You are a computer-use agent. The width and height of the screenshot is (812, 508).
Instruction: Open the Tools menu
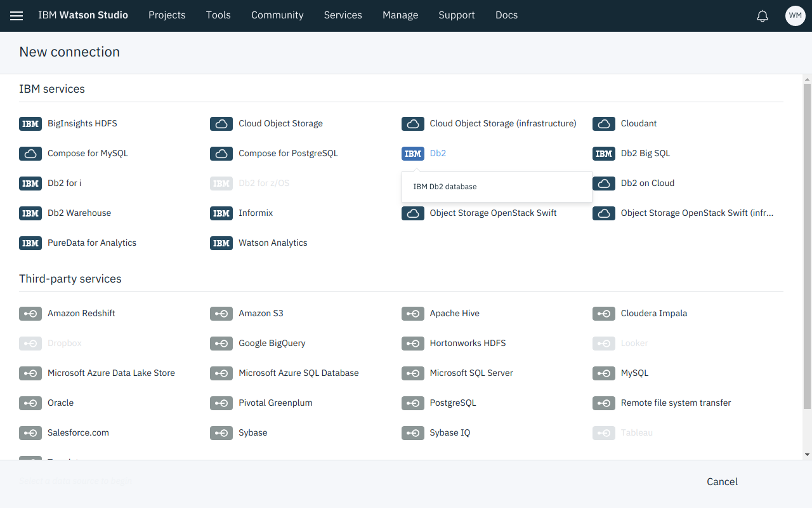coord(218,15)
